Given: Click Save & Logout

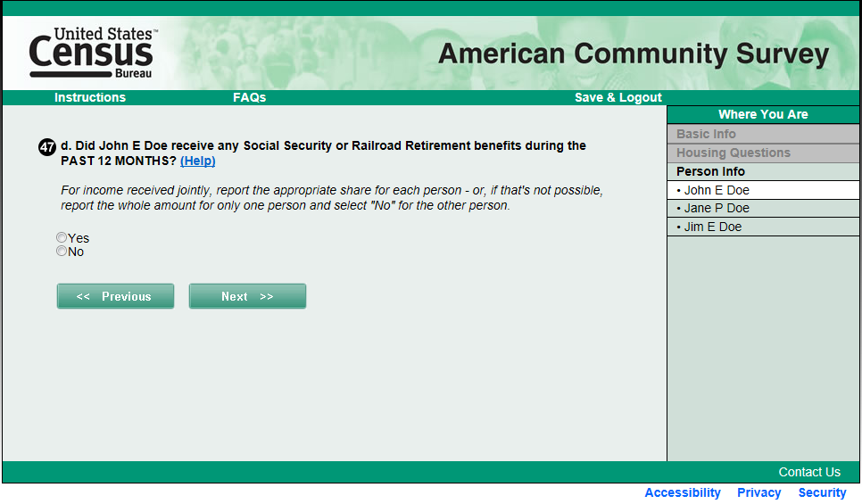Looking at the screenshot, I should [x=618, y=97].
